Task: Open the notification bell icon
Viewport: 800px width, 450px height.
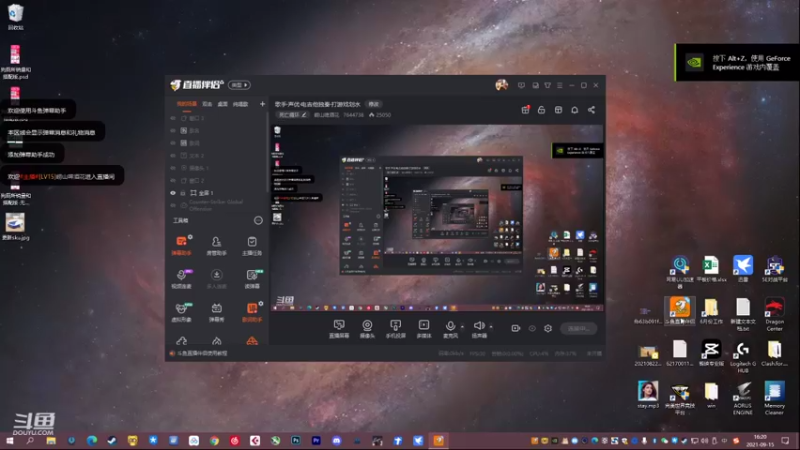Action: click(x=574, y=110)
